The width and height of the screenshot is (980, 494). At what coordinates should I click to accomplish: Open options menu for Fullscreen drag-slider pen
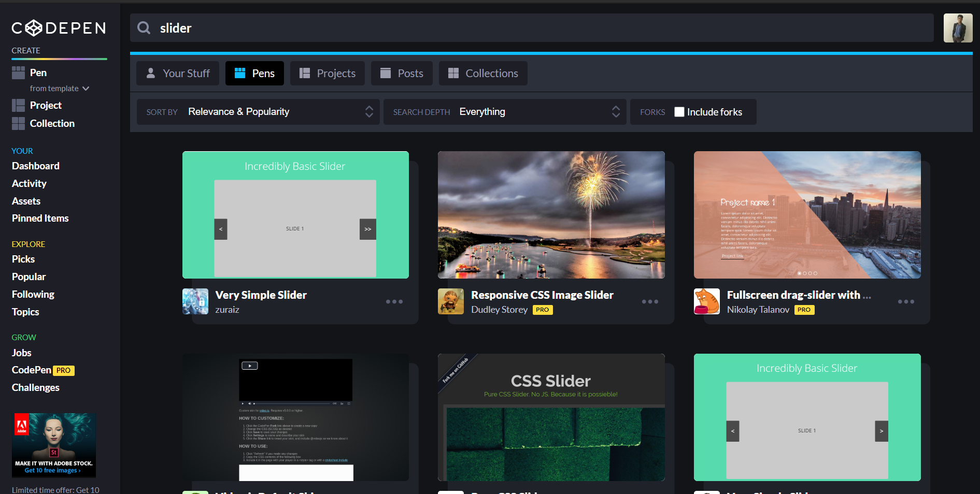coord(905,302)
